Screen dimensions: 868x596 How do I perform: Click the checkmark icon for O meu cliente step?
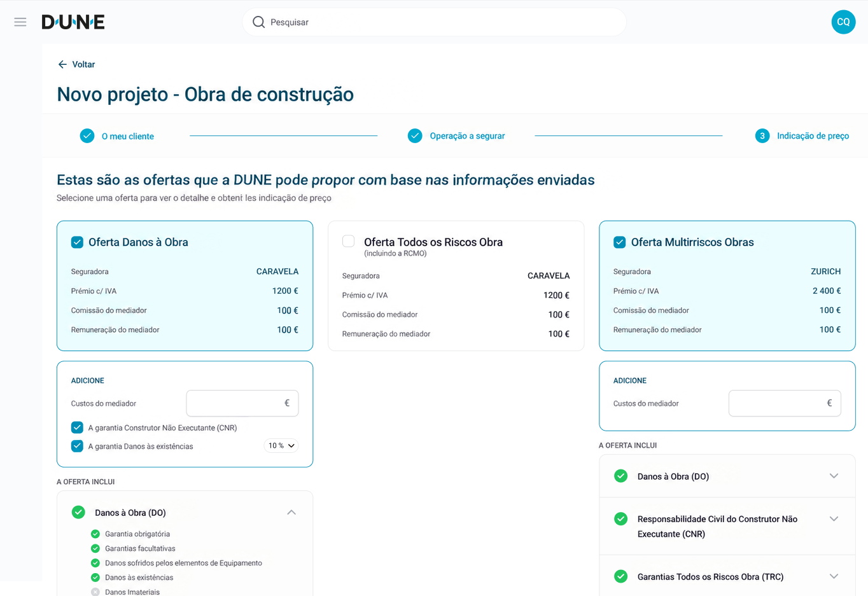pyautogui.click(x=87, y=135)
